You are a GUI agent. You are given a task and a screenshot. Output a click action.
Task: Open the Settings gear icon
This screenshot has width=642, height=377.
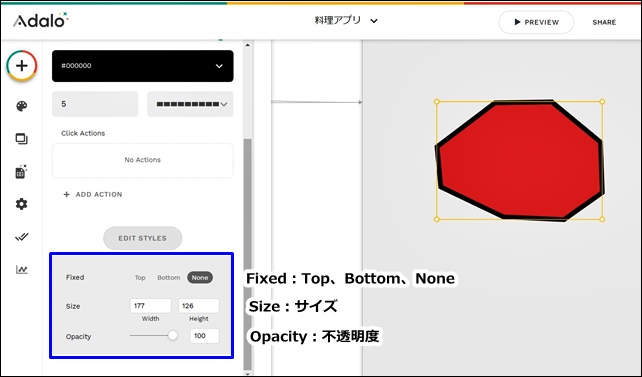point(22,204)
